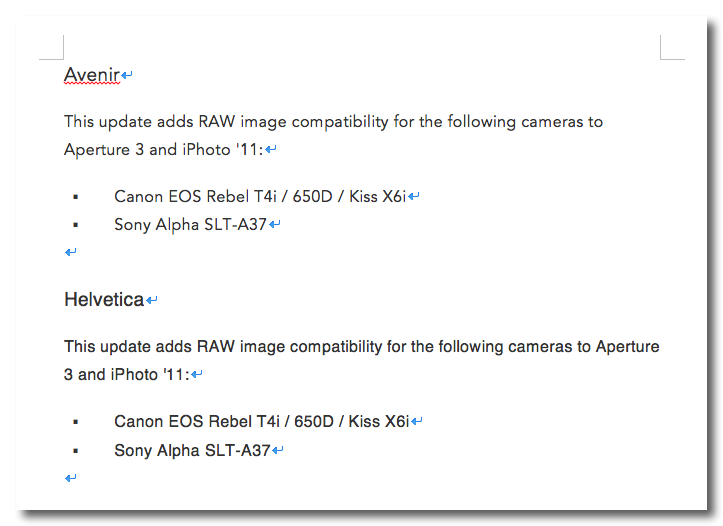Click the first Sony Alpha bullet marker
This screenshot has width=723, height=526.
click(76, 225)
